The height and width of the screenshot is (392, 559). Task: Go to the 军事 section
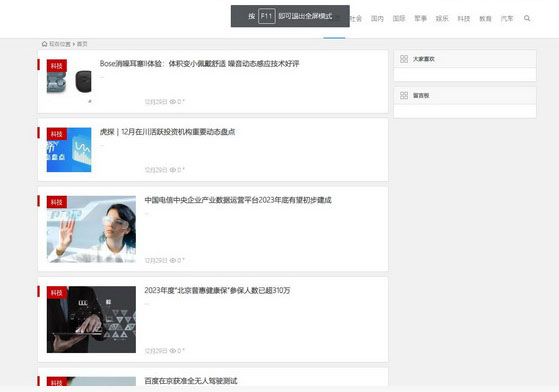(421, 19)
